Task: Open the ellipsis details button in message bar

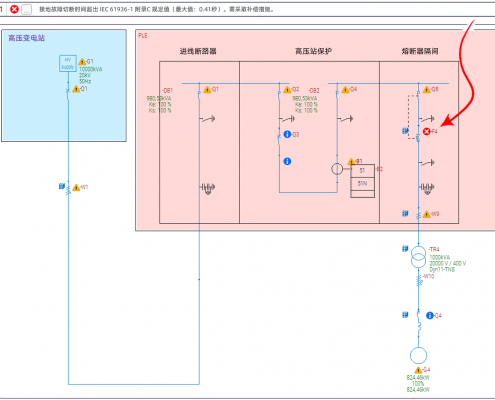Action: pyautogui.click(x=27, y=10)
